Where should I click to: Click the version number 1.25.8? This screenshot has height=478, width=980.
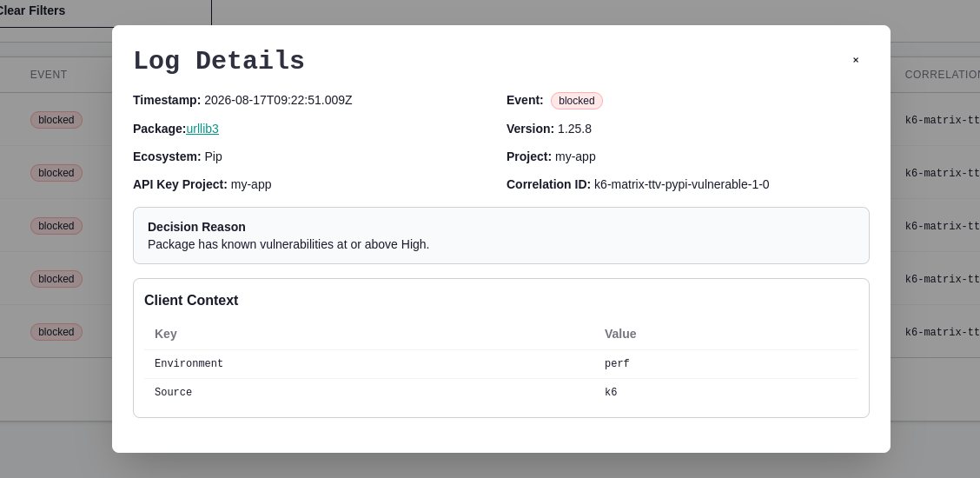(574, 129)
